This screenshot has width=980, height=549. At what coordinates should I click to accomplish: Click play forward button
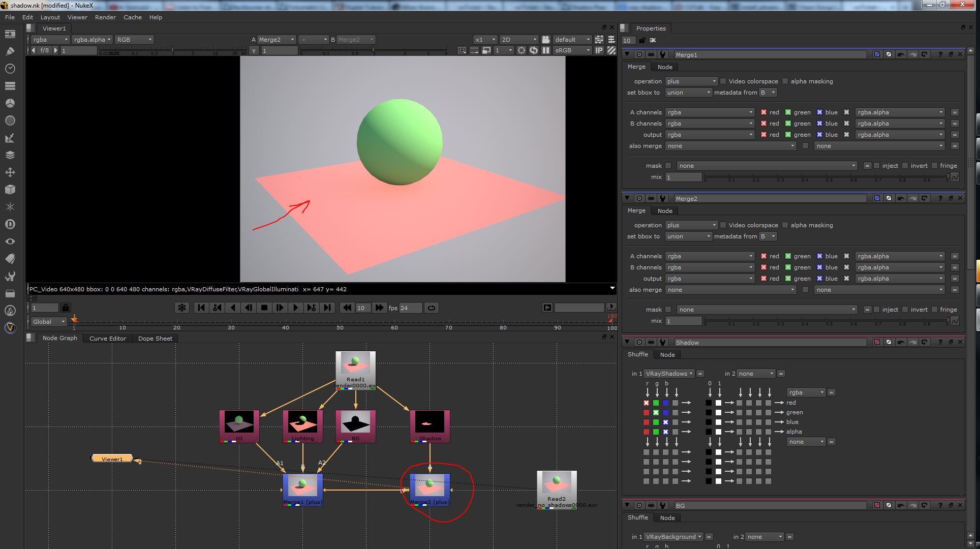tap(295, 308)
